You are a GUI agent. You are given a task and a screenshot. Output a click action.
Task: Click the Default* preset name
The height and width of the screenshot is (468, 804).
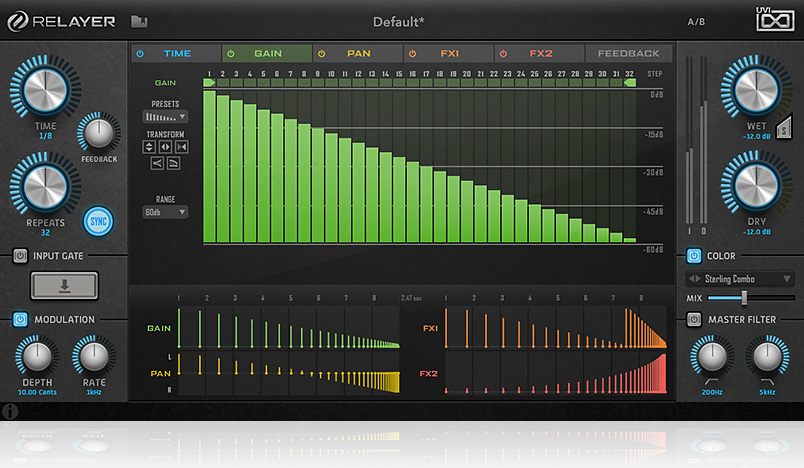[398, 22]
